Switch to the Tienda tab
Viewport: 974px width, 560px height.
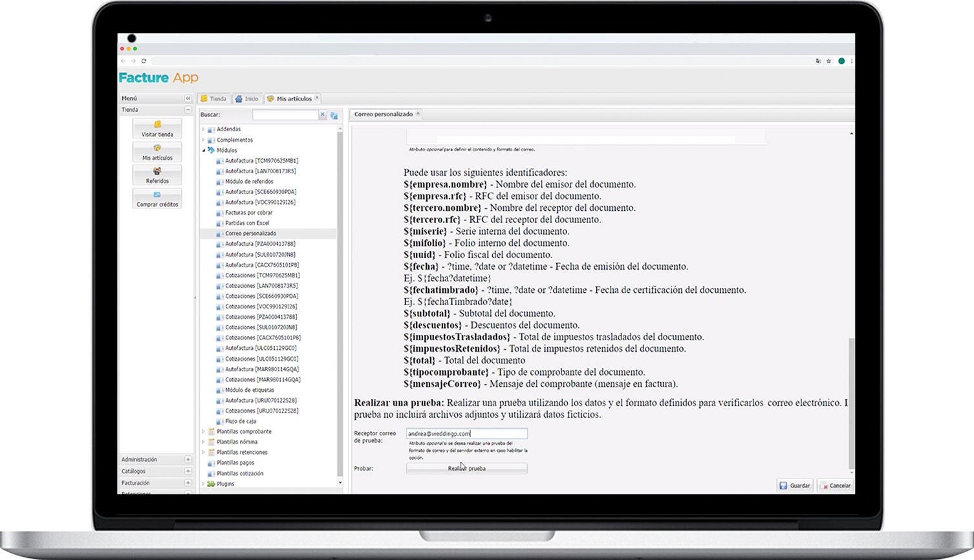pyautogui.click(x=213, y=99)
